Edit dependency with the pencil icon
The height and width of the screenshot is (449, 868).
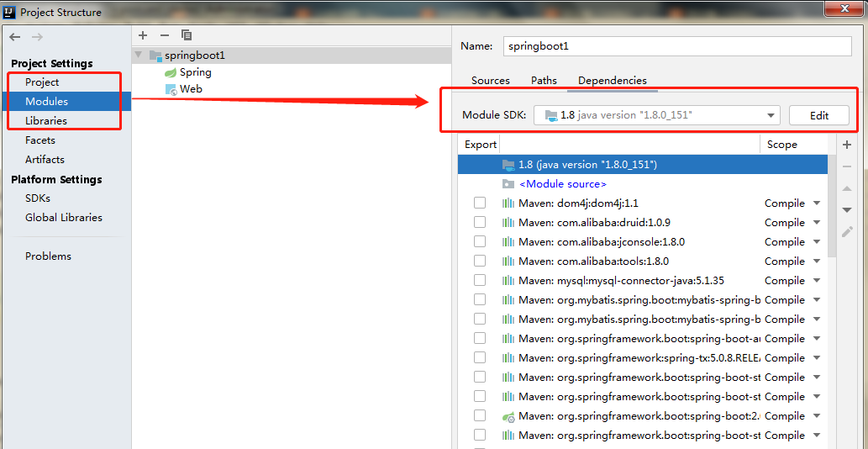click(x=847, y=231)
